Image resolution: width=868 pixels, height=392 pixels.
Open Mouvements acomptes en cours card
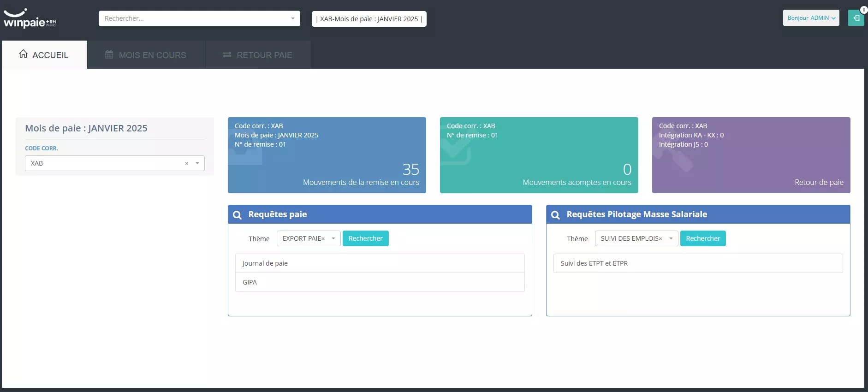click(539, 155)
